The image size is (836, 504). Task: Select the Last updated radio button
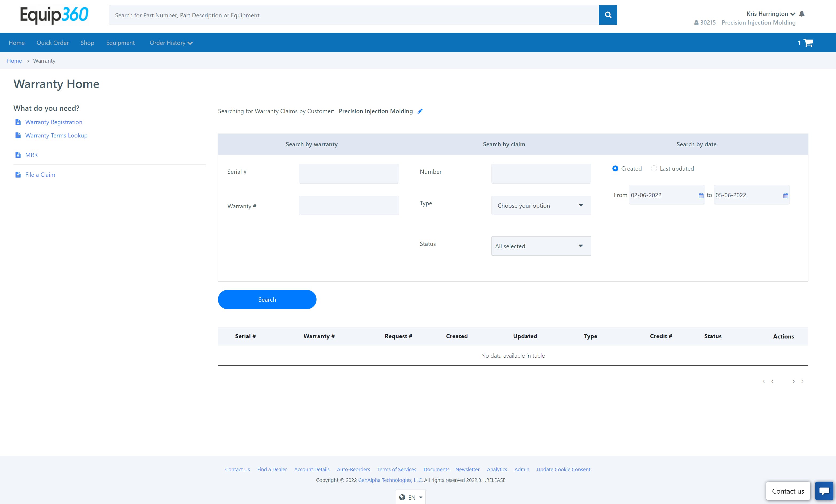pos(654,168)
